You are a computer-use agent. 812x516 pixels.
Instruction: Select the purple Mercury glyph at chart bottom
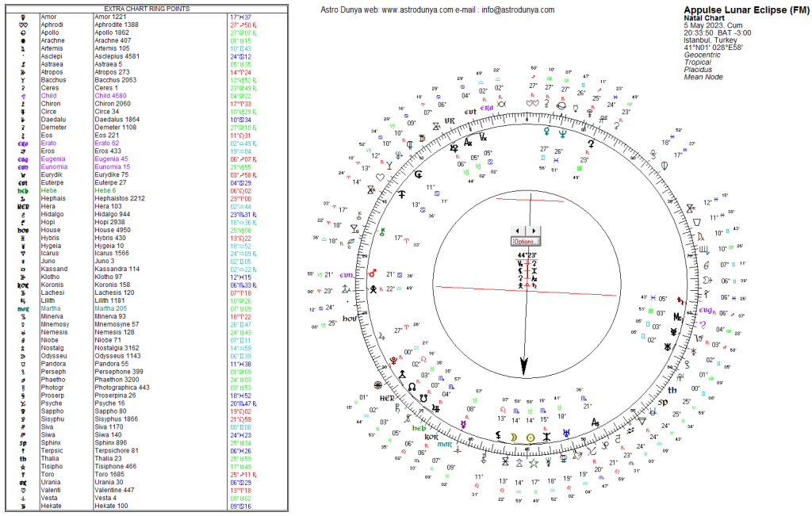pyautogui.click(x=463, y=425)
